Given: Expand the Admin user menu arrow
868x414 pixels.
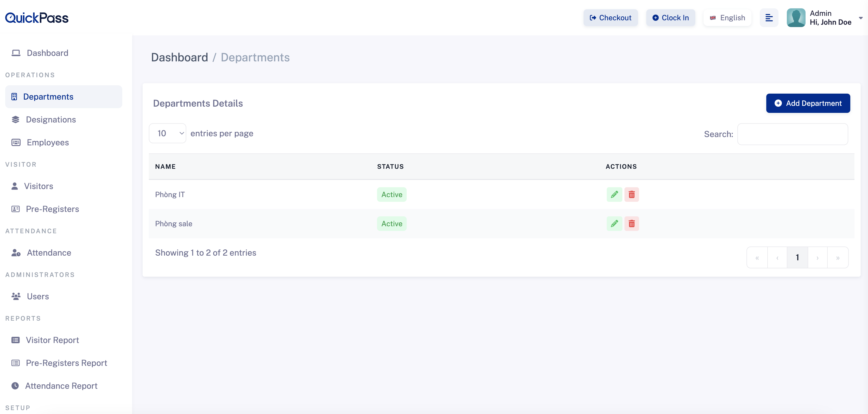Looking at the screenshot, I should (861, 18).
